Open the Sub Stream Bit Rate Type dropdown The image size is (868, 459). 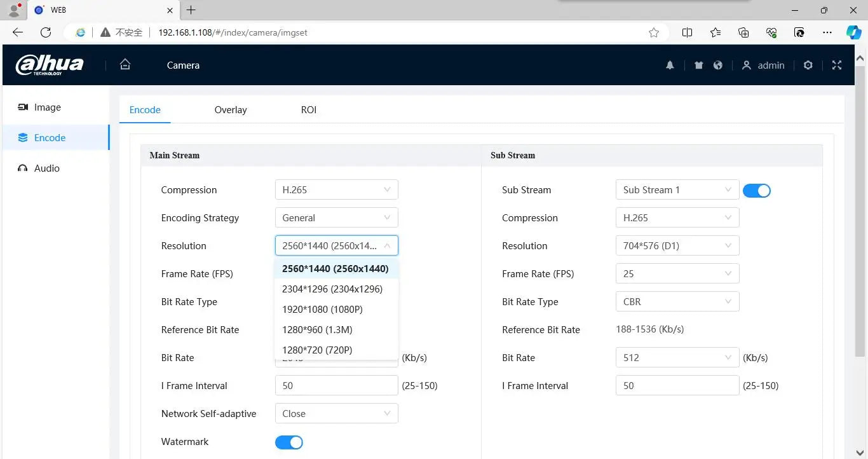click(677, 301)
